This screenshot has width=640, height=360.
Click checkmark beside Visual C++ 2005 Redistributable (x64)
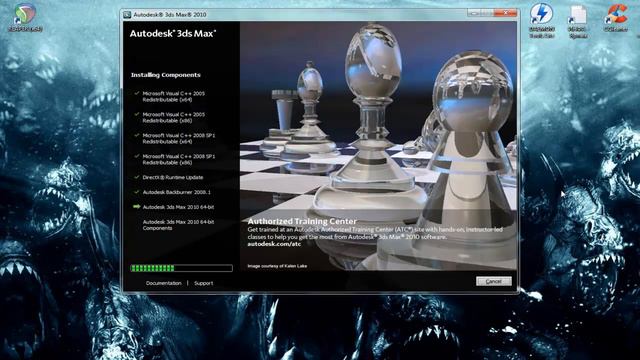pos(136,93)
